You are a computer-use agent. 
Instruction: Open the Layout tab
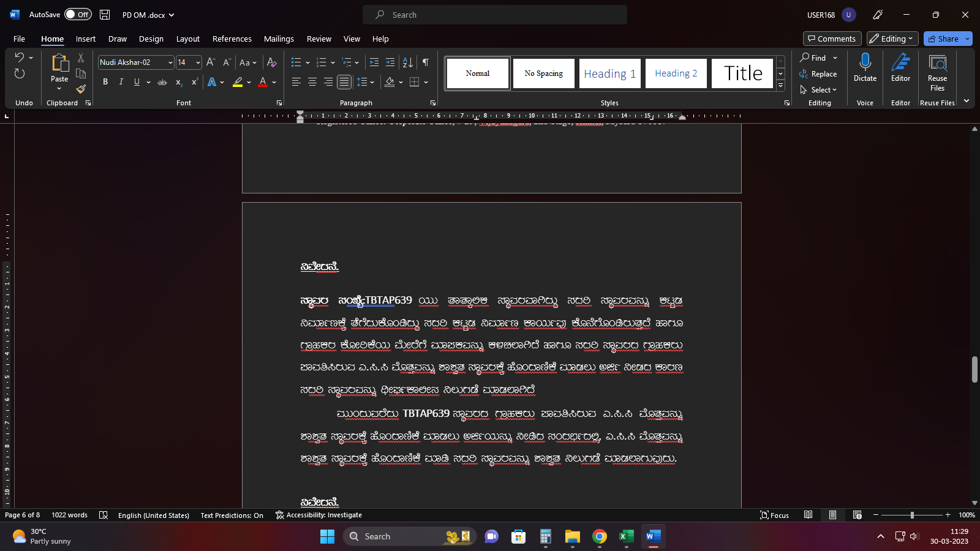coord(188,39)
